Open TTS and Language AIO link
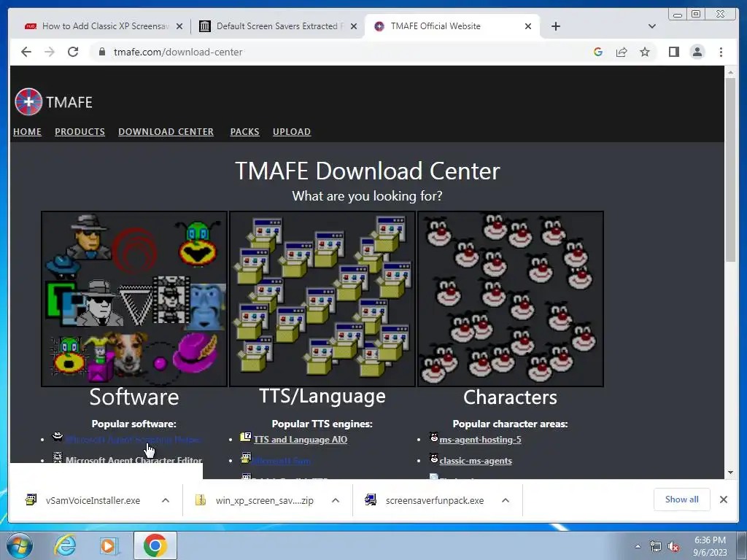 (301, 440)
